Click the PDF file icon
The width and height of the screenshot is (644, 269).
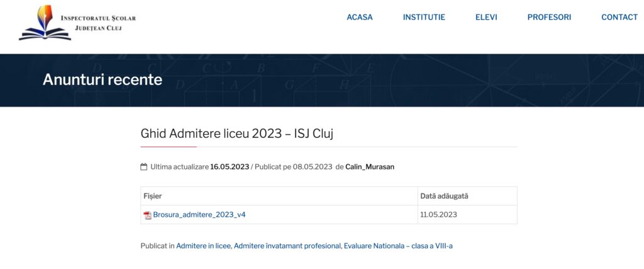point(147,215)
